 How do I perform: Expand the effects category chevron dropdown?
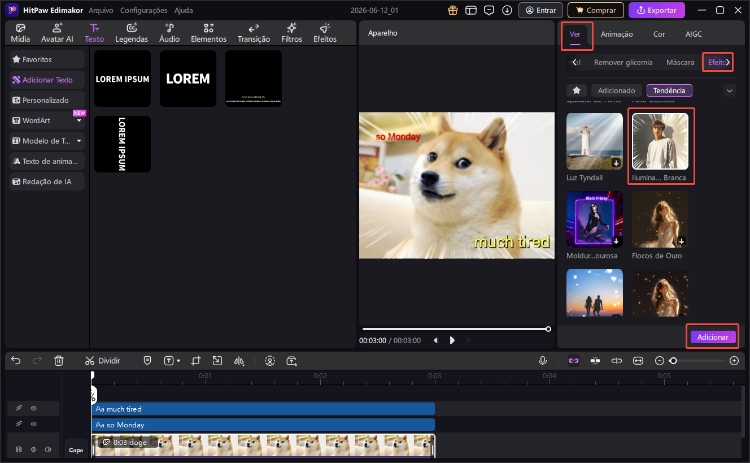click(729, 90)
